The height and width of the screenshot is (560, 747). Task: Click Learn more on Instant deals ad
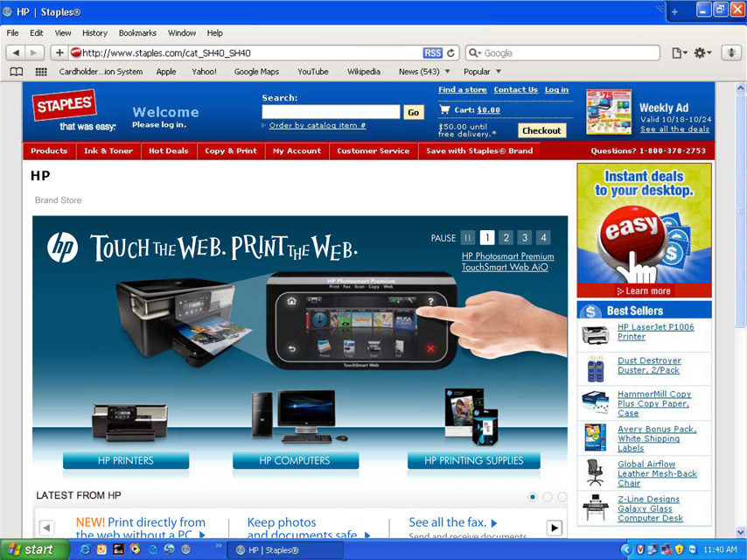(644, 290)
